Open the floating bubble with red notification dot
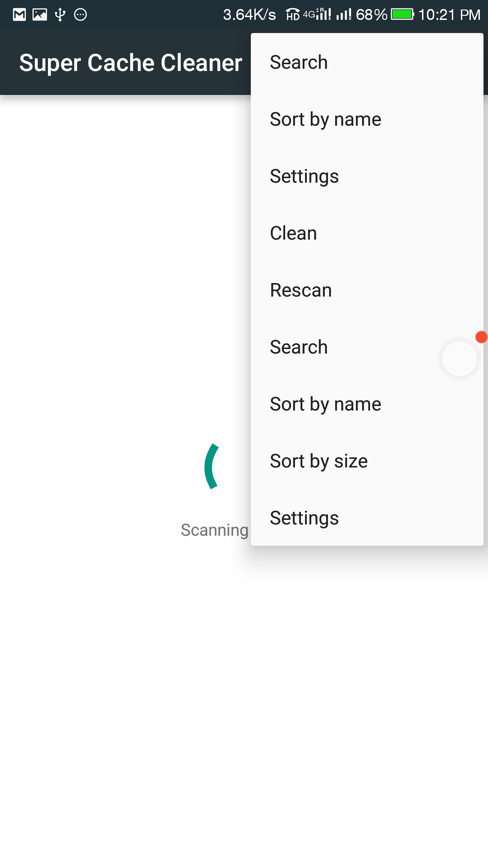488x868 pixels. click(x=460, y=359)
